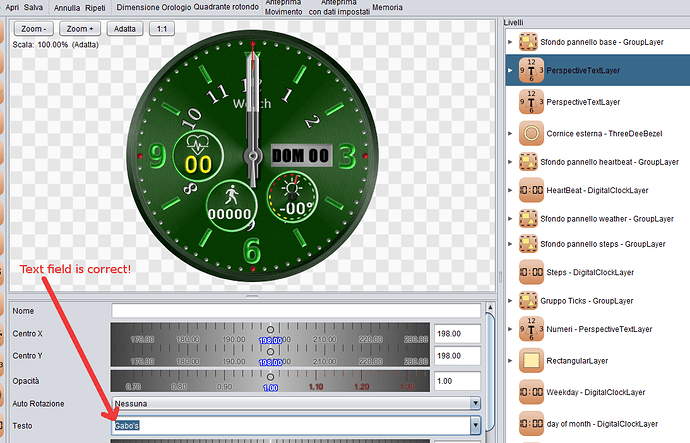Select HeartBeat - DigitalClockLayer row text

(x=597, y=190)
